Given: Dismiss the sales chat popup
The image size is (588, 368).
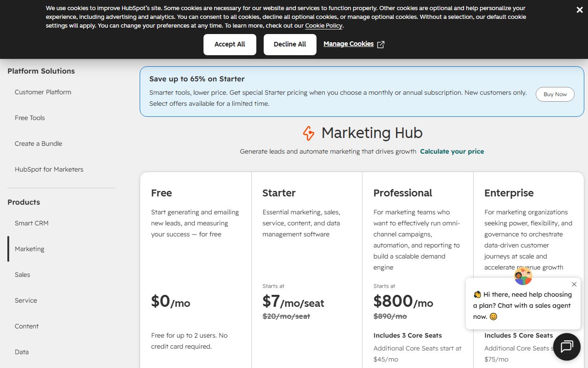Looking at the screenshot, I should pyautogui.click(x=574, y=284).
